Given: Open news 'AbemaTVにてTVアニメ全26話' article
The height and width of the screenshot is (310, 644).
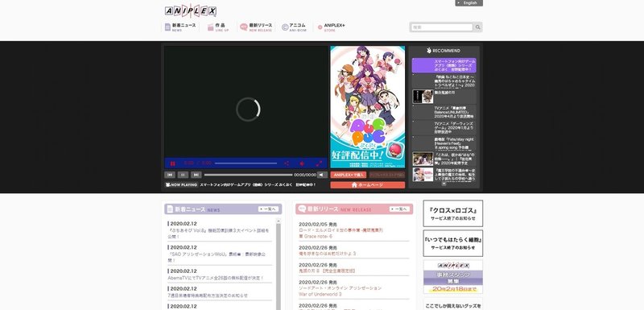Looking at the screenshot, I should pyautogui.click(x=216, y=278).
